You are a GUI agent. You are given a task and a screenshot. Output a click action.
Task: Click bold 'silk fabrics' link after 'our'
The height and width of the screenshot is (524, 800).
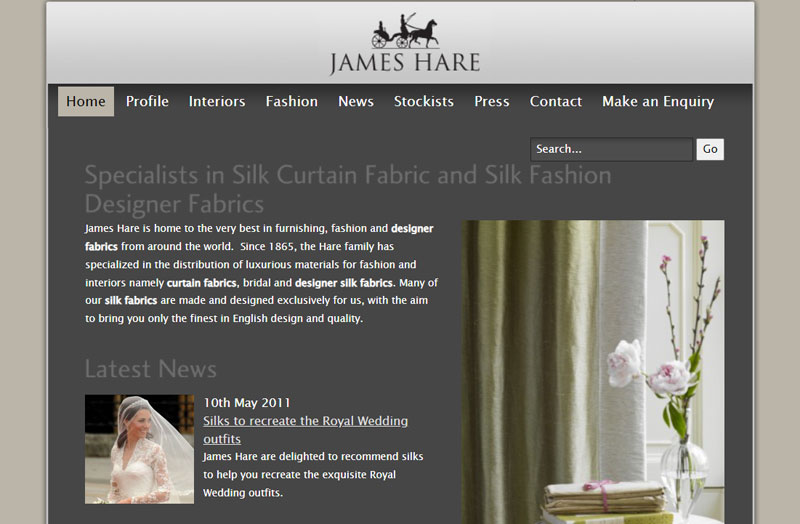(129, 300)
